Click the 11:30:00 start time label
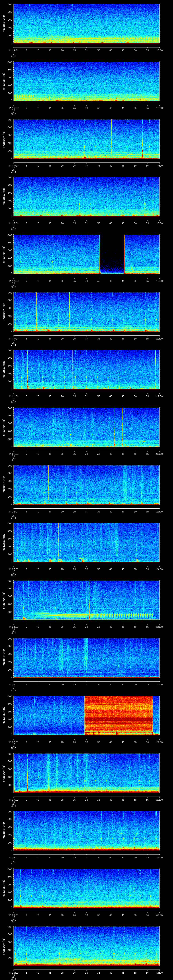The width and height of the screenshot is (173, 980). [x=13, y=972]
